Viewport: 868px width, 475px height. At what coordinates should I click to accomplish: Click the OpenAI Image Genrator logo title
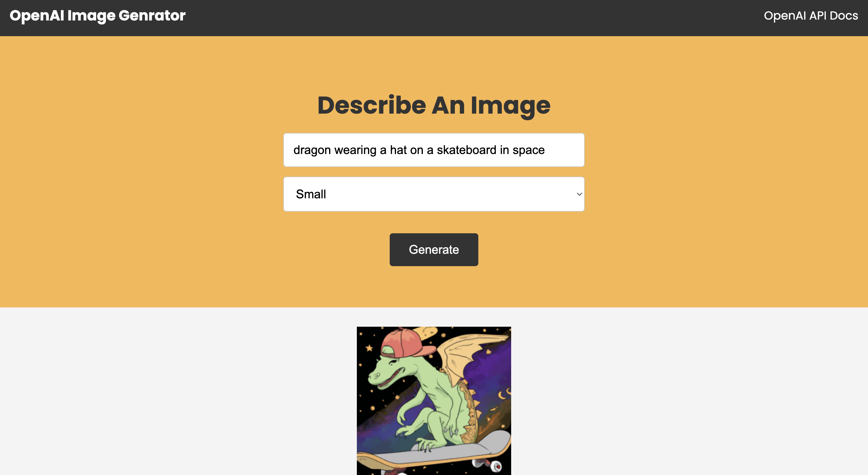[x=98, y=16]
